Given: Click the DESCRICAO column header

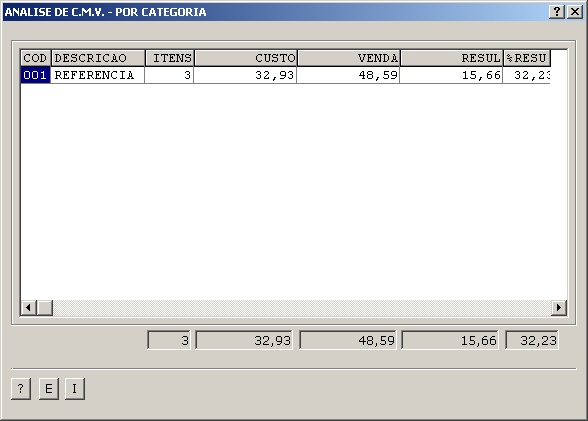Looking at the screenshot, I should (98, 58).
